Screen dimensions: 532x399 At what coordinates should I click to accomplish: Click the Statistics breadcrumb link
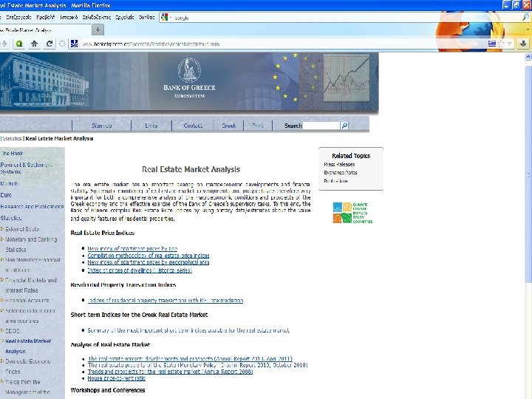tap(12, 138)
